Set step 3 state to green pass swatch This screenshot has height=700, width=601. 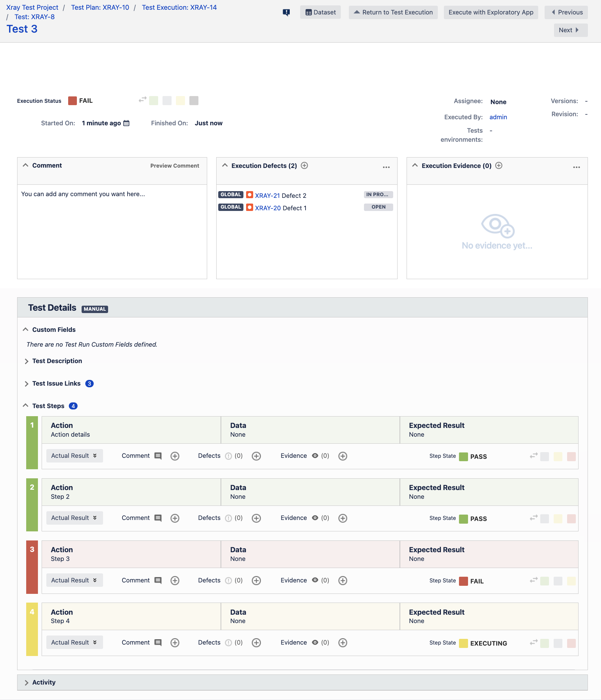pos(544,581)
